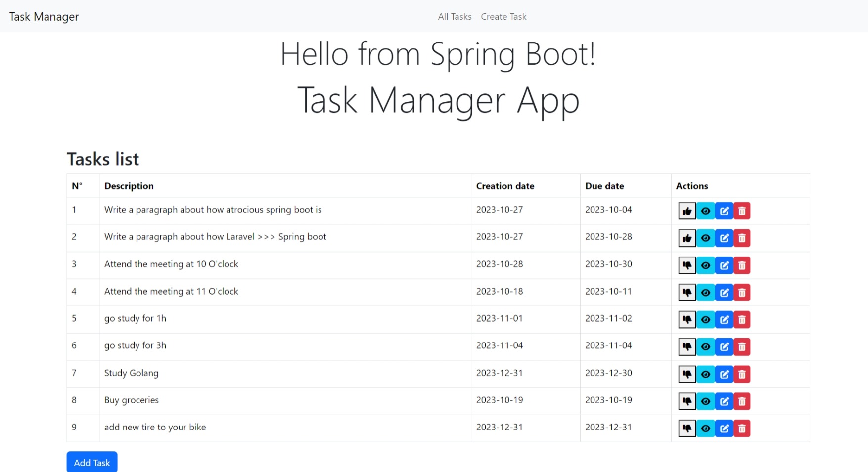This screenshot has height=472, width=868.
Task: View task 1 details with eye icon
Action: tap(706, 211)
